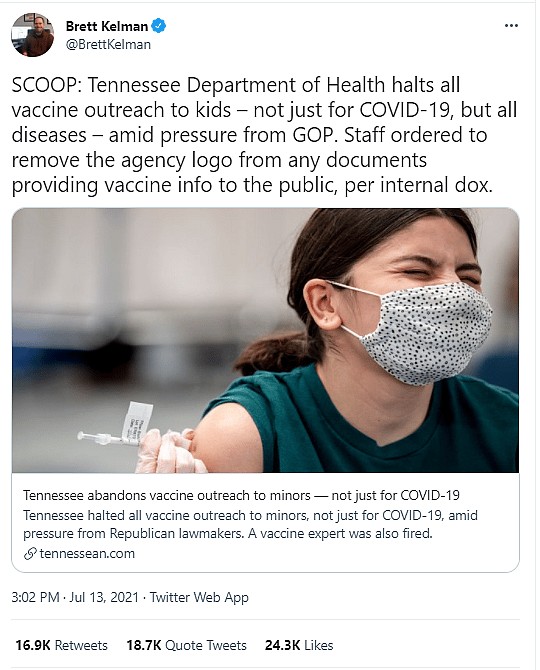Image resolution: width=540 pixels, height=670 pixels.
Task: View the 24.3K Likes list
Action: (299, 645)
